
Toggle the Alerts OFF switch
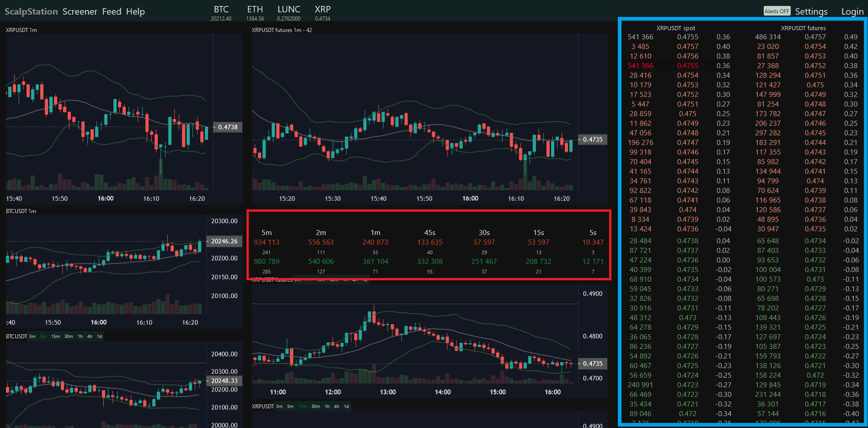click(777, 11)
